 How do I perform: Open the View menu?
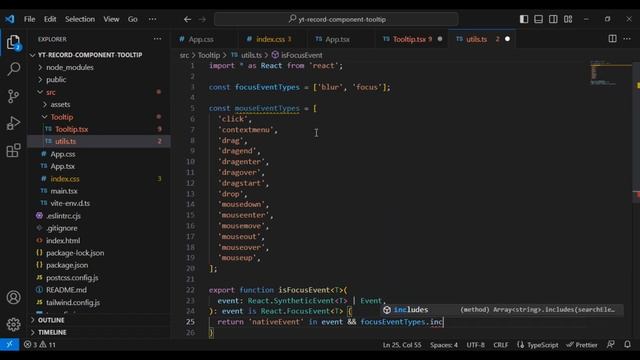pyautogui.click(x=111, y=19)
